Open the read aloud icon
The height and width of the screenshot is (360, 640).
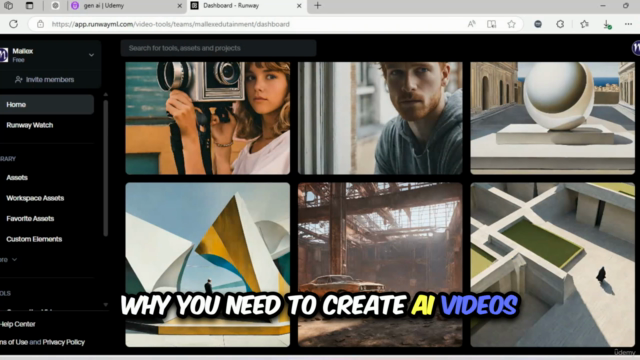click(471, 24)
